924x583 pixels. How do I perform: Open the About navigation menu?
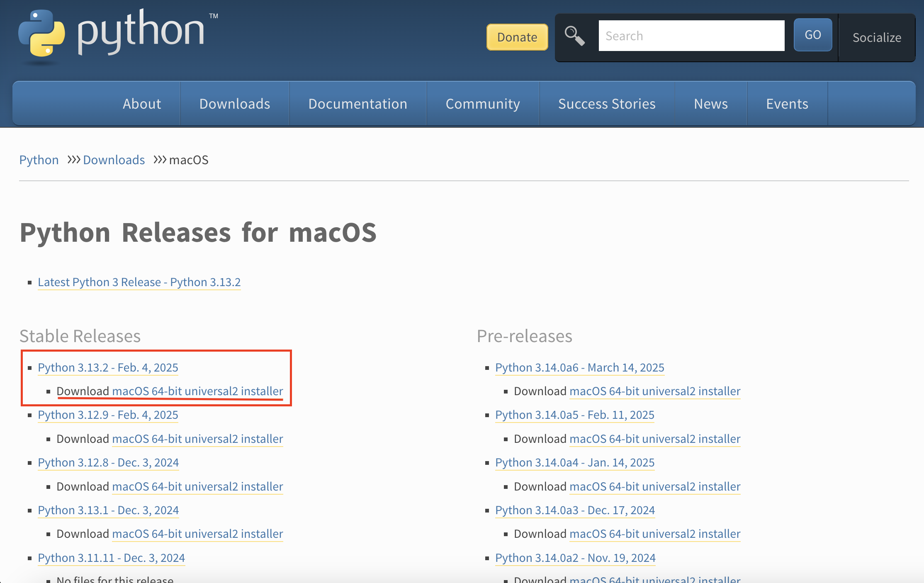(142, 104)
